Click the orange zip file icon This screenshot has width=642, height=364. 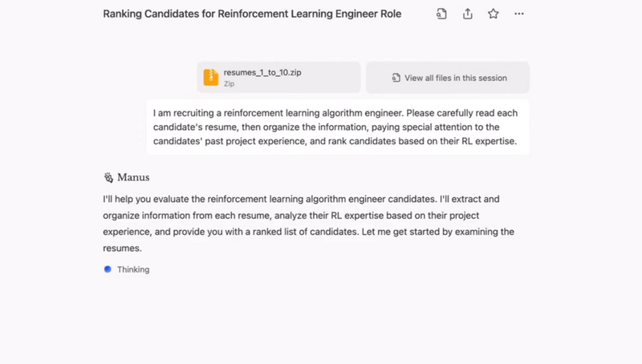210,77
